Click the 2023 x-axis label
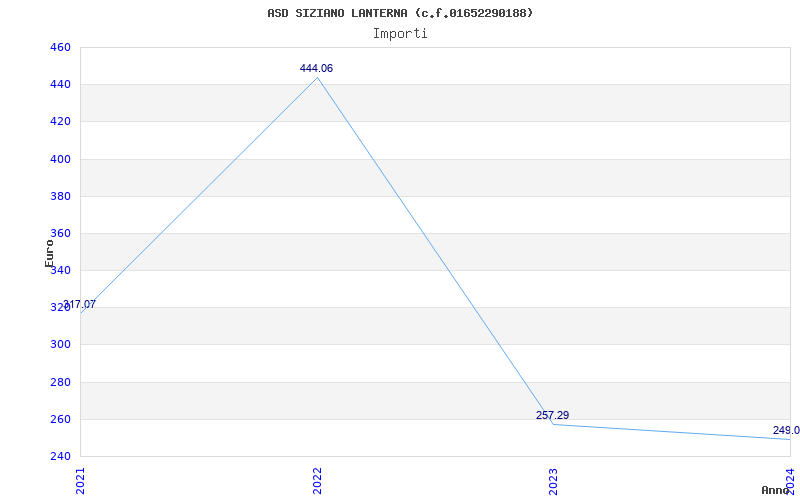This screenshot has height=500, width=800. (x=554, y=481)
